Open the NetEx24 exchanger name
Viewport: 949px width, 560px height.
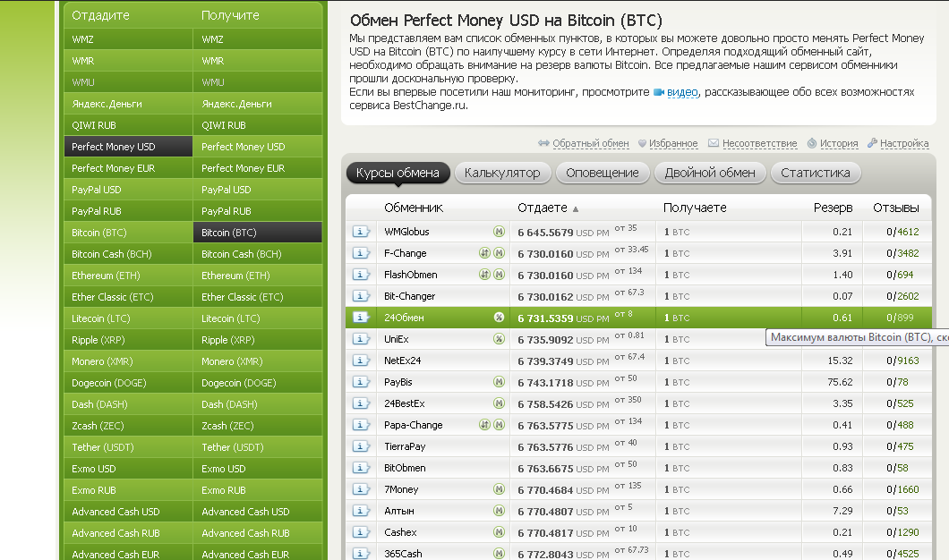click(403, 361)
